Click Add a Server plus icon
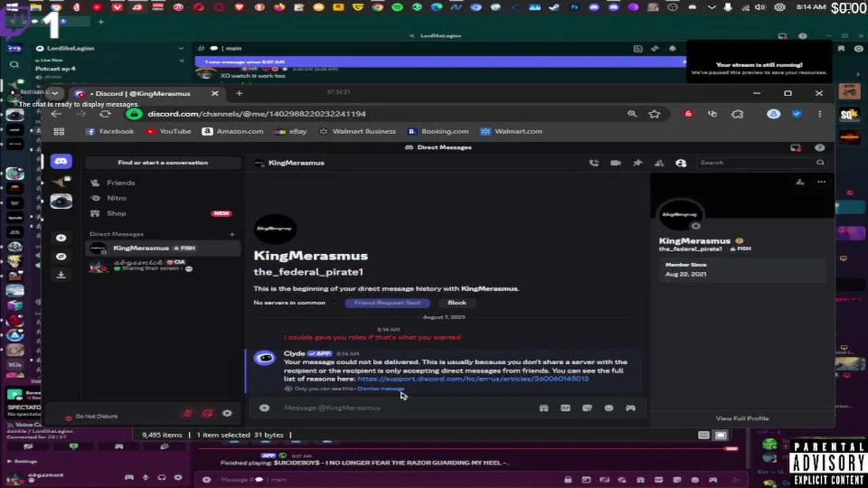868x488 pixels. (x=61, y=238)
